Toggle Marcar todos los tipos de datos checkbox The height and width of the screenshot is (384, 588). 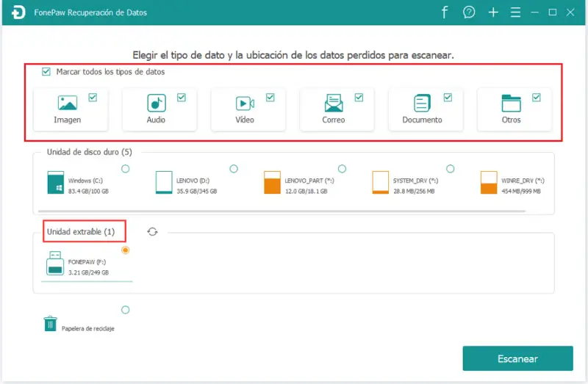[x=46, y=71]
